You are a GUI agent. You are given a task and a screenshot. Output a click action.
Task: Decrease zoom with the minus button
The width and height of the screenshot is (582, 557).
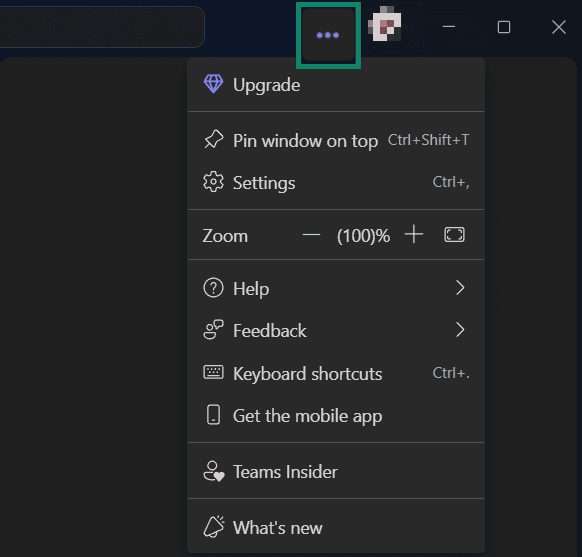coord(311,235)
